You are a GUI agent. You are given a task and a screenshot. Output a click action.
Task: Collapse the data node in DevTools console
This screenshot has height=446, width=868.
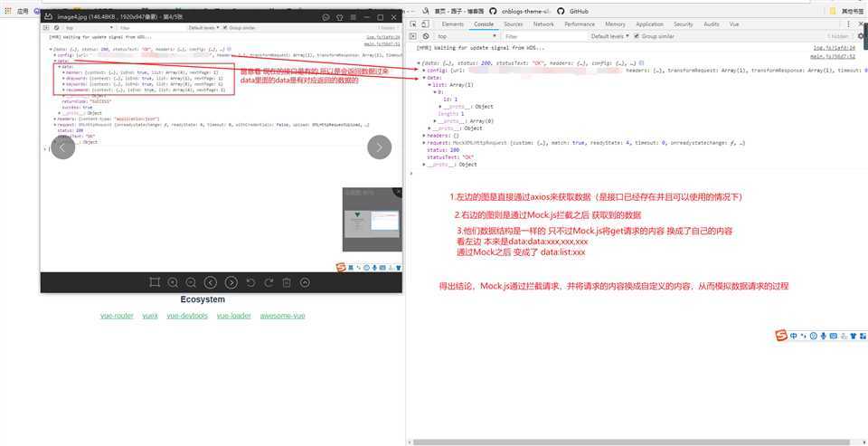coord(424,78)
